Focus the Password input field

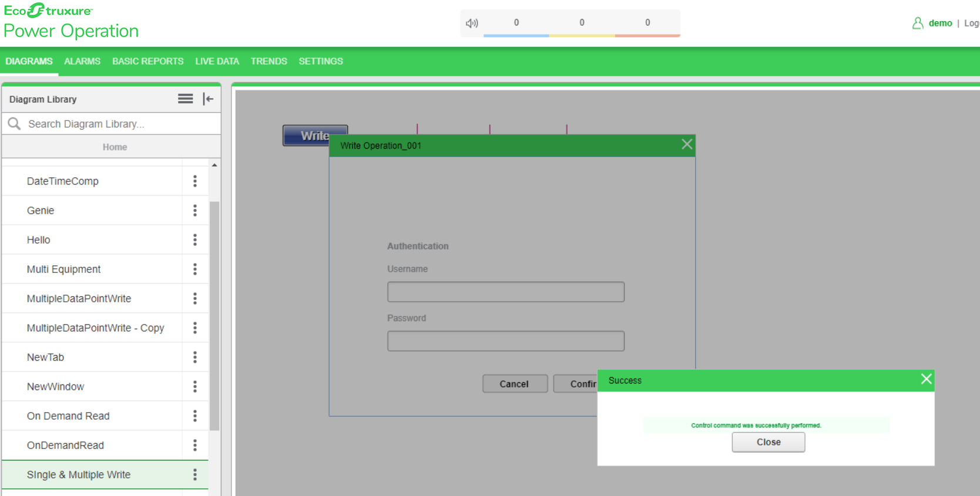pyautogui.click(x=505, y=341)
